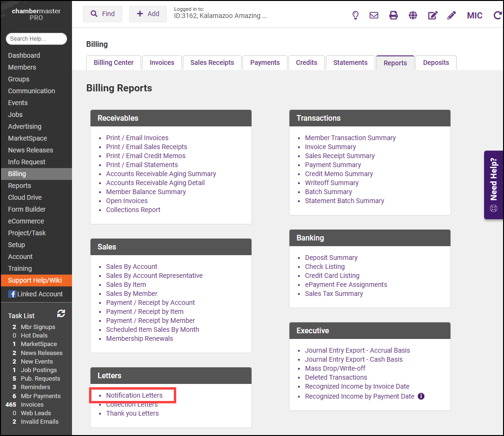This screenshot has height=436, width=504.
Task: Click the Search Help input field
Action: (x=36, y=39)
